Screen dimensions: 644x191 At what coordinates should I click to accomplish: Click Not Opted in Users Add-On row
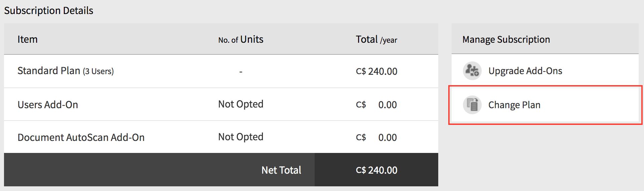[240, 104]
